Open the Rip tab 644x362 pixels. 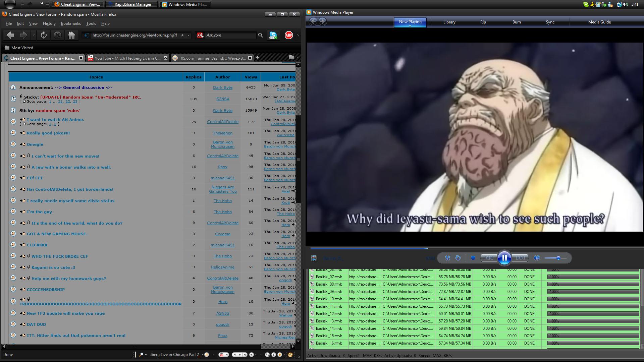(483, 22)
